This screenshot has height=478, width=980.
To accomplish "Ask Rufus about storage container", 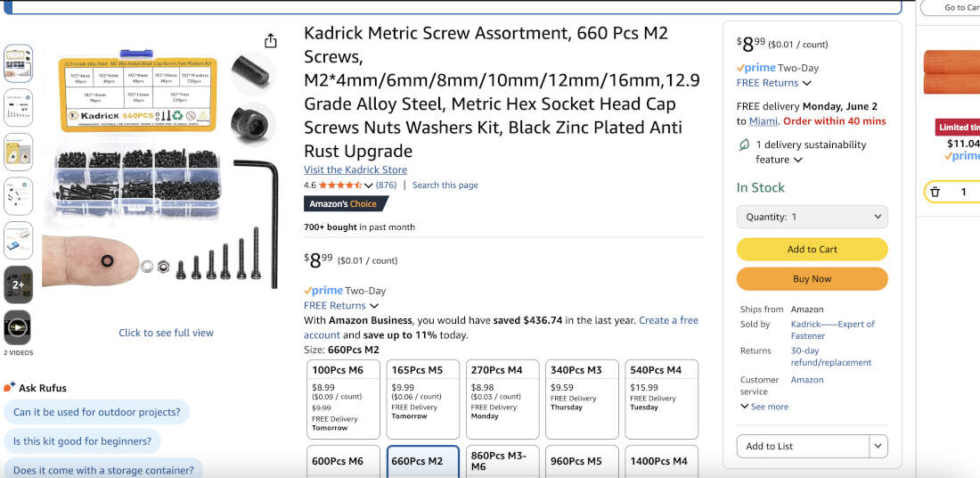I will pyautogui.click(x=103, y=468).
